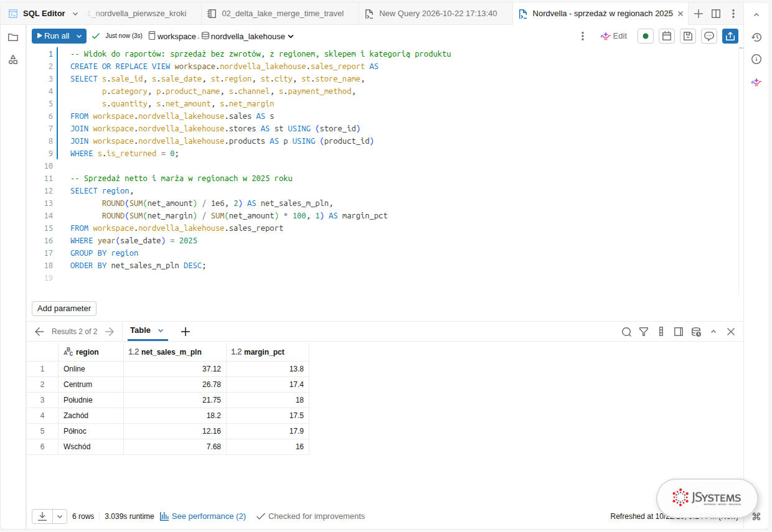Select the Centrum region cell
This screenshot has height=532, width=772.
click(91, 385)
